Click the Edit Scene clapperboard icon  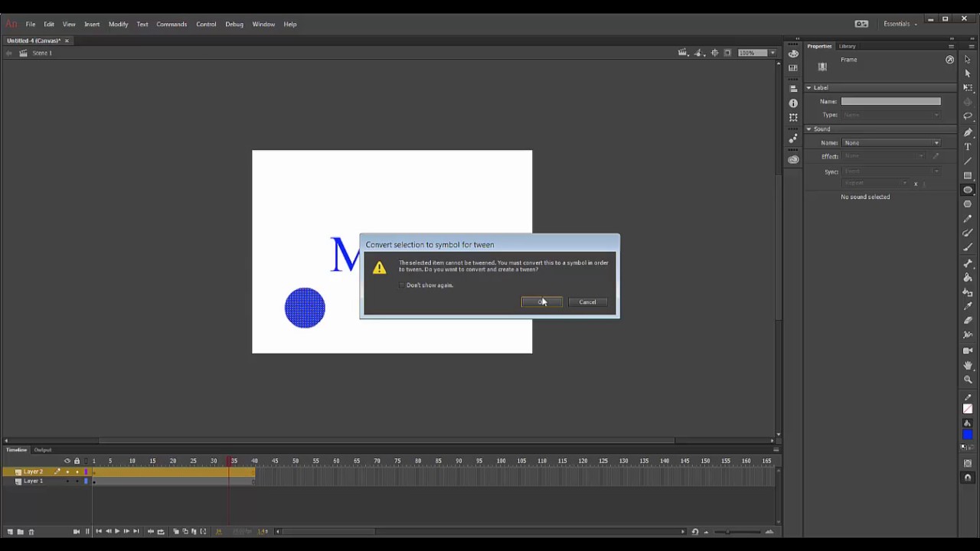tap(682, 53)
